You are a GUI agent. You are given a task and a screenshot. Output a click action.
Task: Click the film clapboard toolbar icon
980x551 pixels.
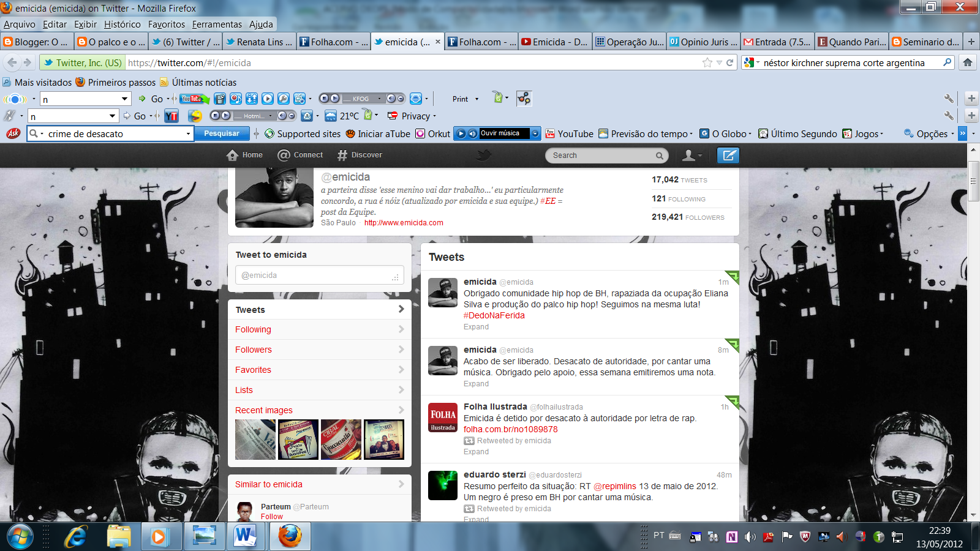tap(220, 99)
